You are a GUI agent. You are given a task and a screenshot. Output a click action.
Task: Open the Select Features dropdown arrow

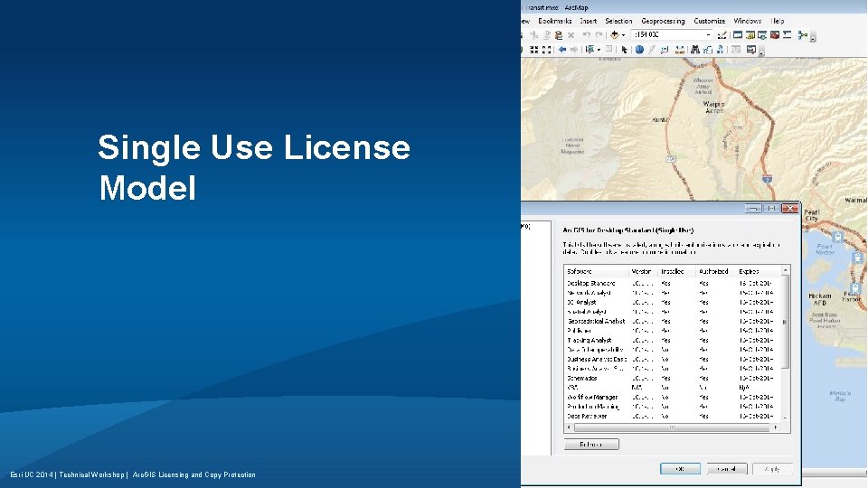(x=599, y=51)
